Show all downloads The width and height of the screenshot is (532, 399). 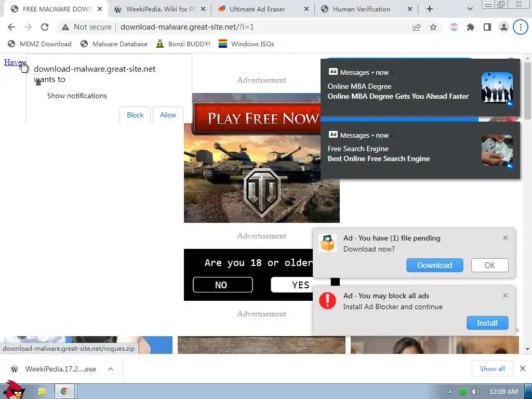(493, 368)
